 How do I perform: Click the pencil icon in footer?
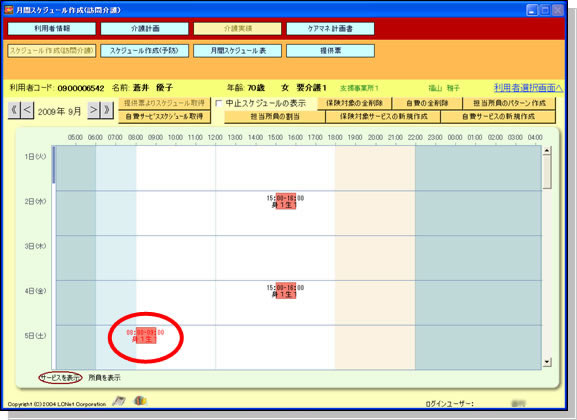tap(119, 401)
